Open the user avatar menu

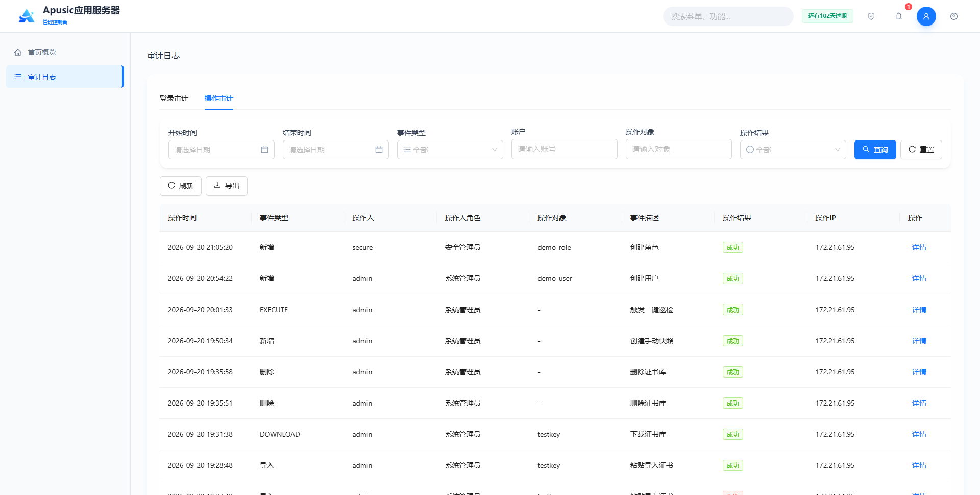tap(926, 16)
